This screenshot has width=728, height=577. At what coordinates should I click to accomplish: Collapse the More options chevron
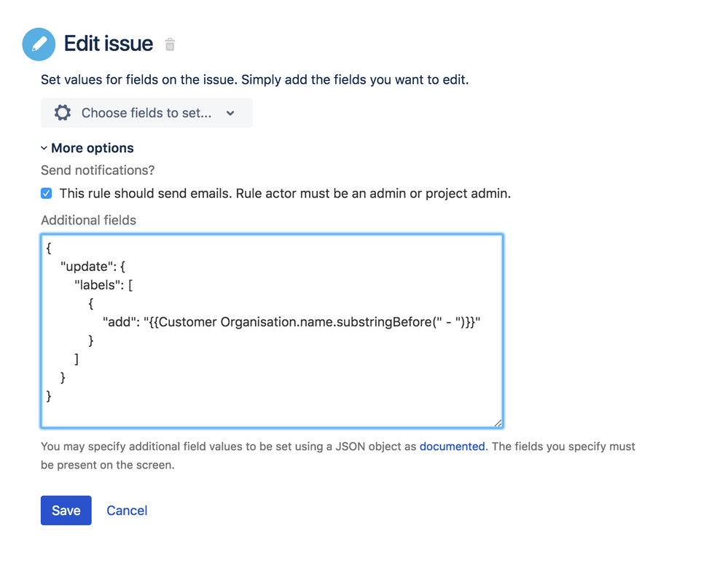(44, 148)
